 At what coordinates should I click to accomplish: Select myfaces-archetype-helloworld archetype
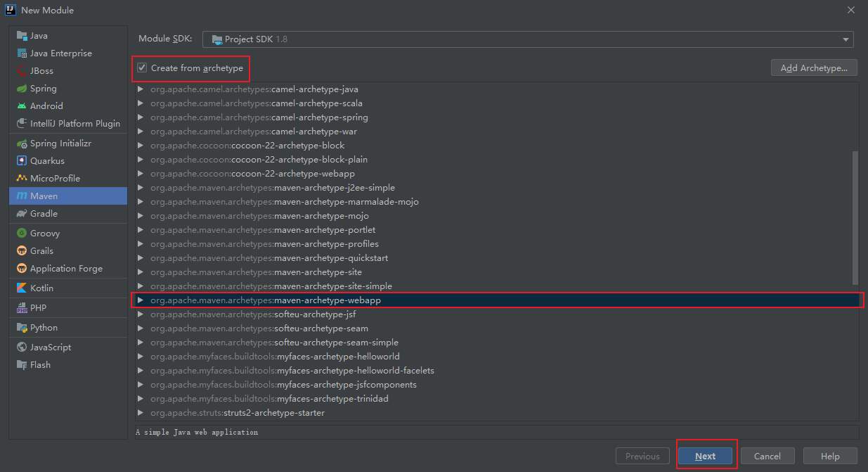point(496,357)
